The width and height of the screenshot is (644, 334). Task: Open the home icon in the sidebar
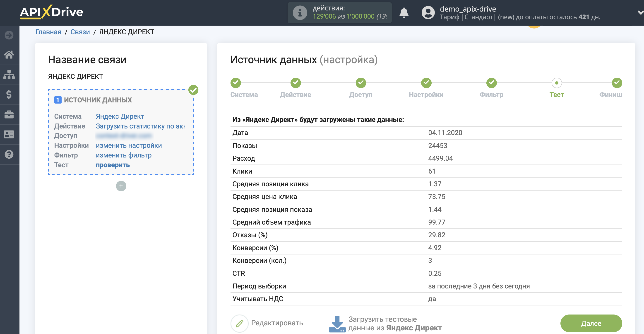point(9,55)
